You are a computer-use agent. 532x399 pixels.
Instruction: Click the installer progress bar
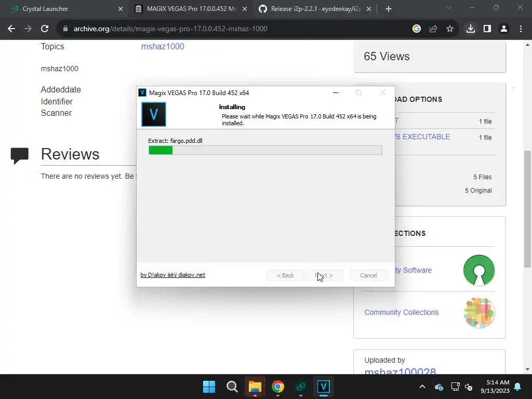coord(265,150)
